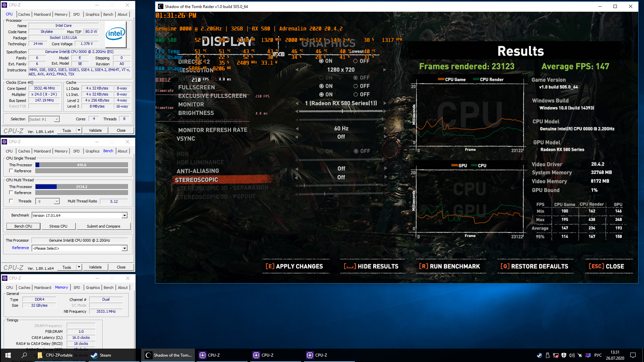Click Bench CPU button
The width and height of the screenshot is (644, 362).
click(x=23, y=226)
